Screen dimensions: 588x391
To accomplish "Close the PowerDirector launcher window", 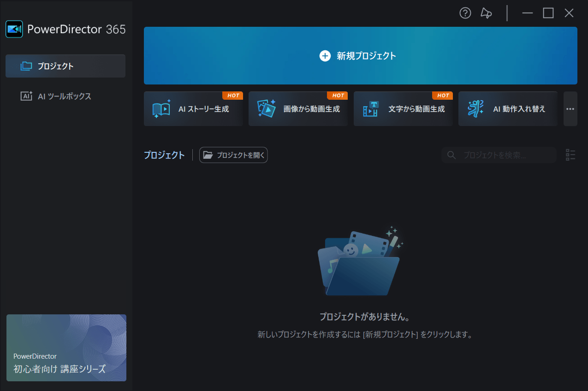I will tap(569, 13).
